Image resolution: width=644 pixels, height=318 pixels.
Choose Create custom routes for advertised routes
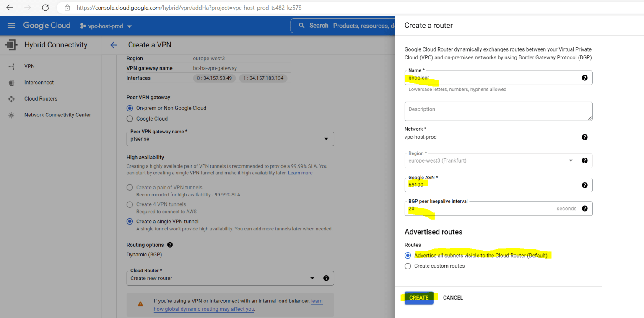pos(408,266)
